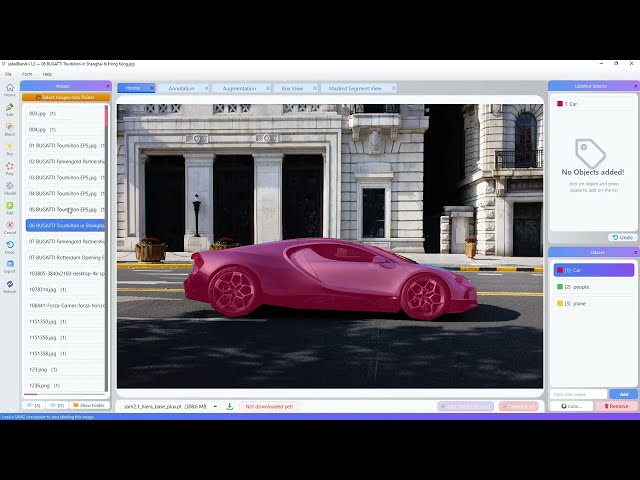
Task: Select image 123.png in list
Action: tap(65, 369)
